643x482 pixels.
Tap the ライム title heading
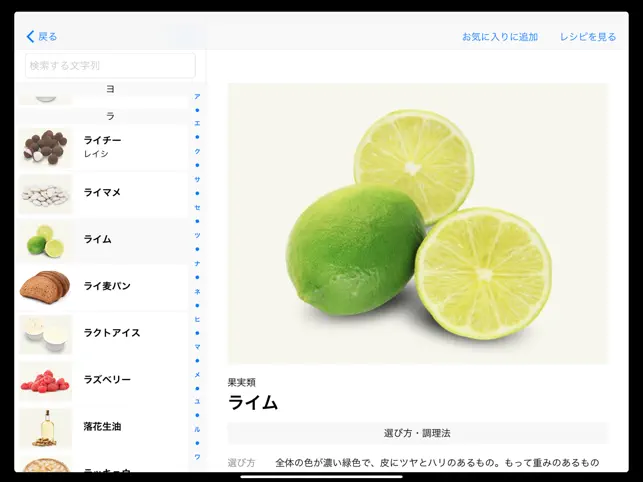tap(253, 402)
